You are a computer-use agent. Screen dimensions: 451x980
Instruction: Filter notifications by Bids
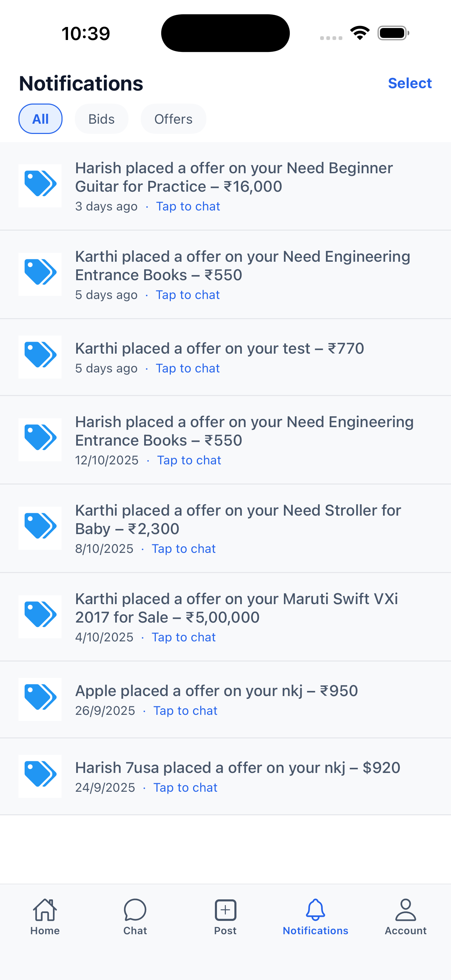coord(101,119)
